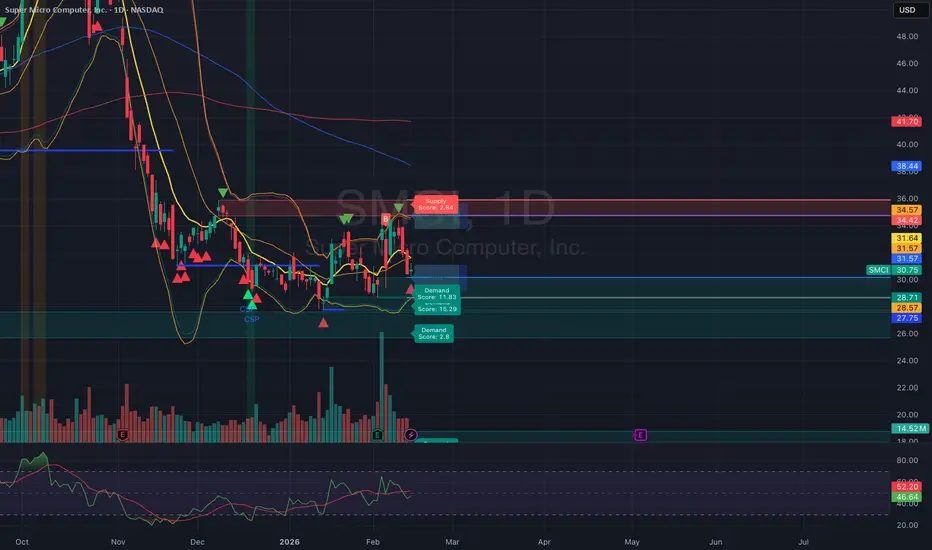Click red up triangle below January low
Viewport: 932px width, 550px height.
point(323,323)
